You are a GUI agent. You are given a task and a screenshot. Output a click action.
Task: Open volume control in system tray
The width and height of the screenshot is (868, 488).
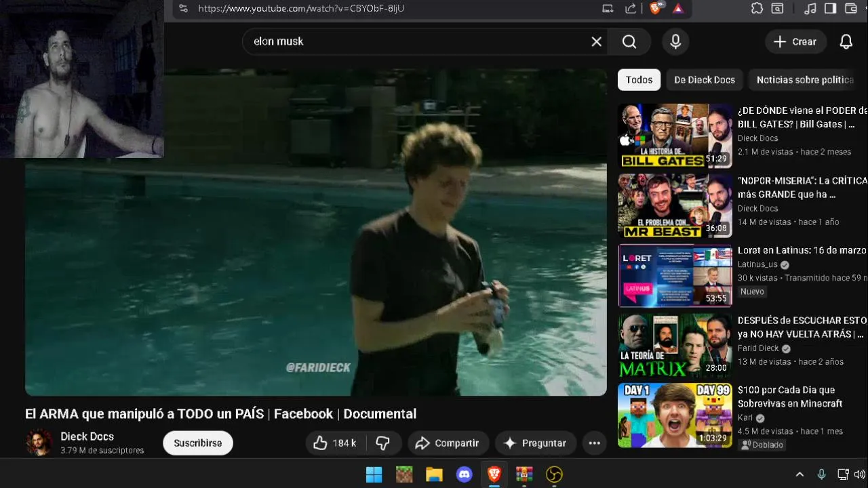(860, 474)
